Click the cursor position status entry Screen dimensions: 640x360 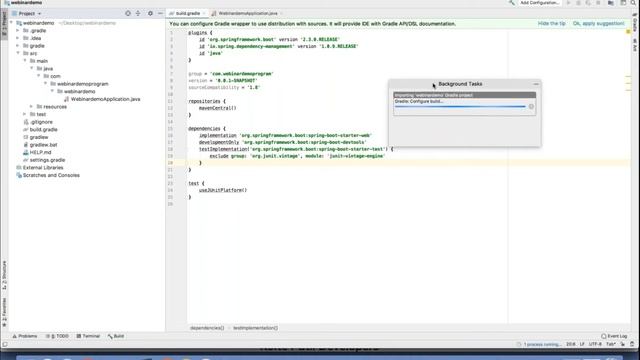[571, 344]
